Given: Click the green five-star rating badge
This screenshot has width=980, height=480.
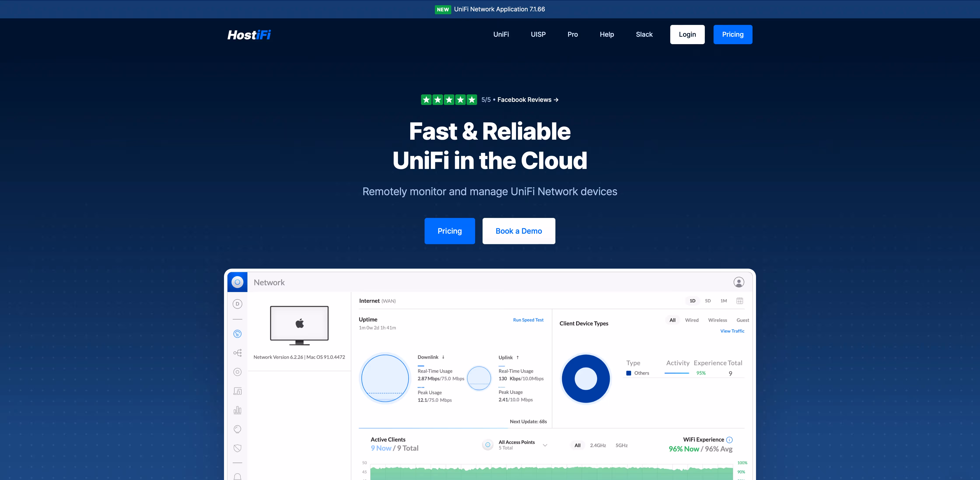Looking at the screenshot, I should 449,100.
